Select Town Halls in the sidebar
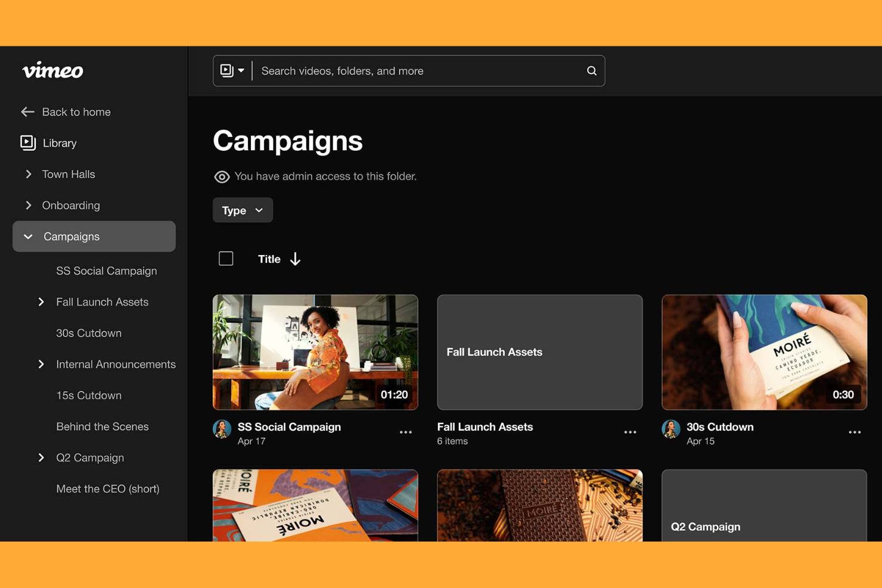The height and width of the screenshot is (588, 882). [x=68, y=174]
